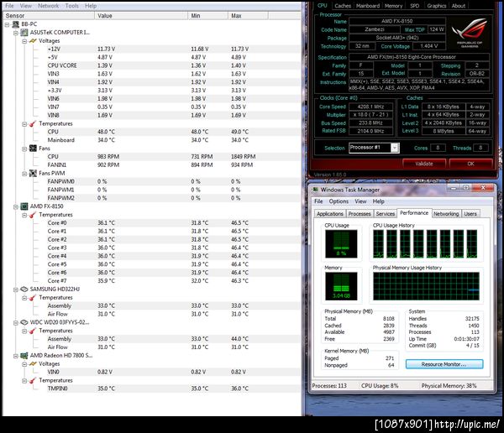Image resolution: width=504 pixels, height=433 pixels.
Task: Click the SAMSUNG HD322HJ hard drive icon
Action: (x=24, y=290)
